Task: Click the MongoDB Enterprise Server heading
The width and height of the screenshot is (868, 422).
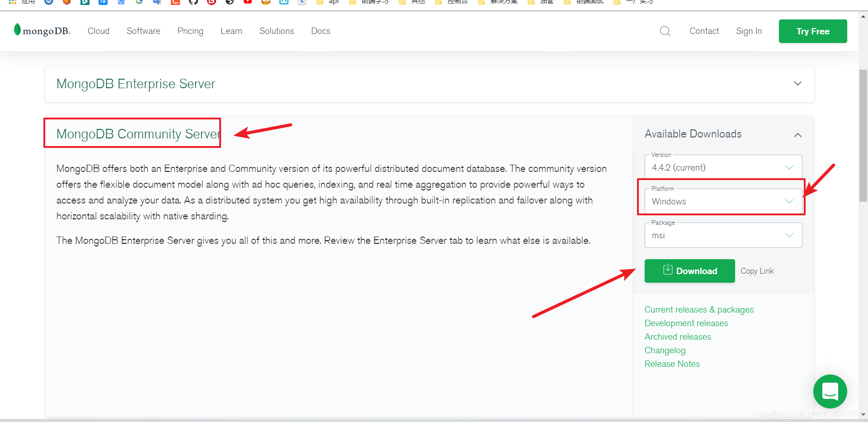Action: 136,84
